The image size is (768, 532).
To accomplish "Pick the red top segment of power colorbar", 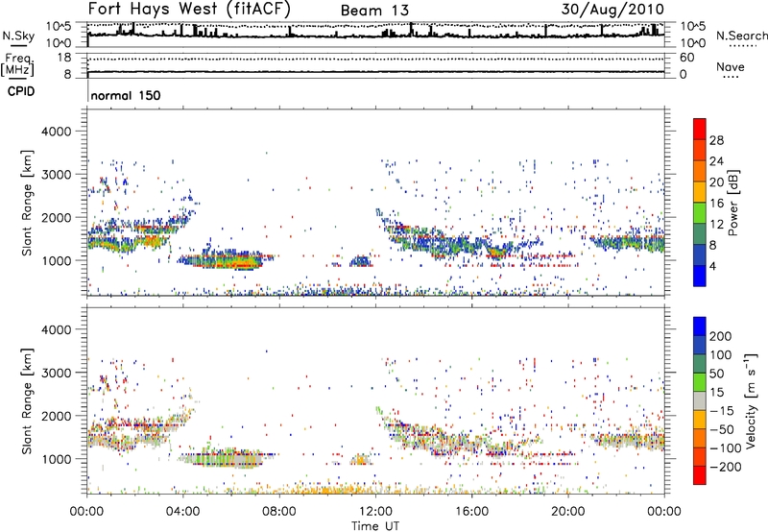I will [700, 130].
